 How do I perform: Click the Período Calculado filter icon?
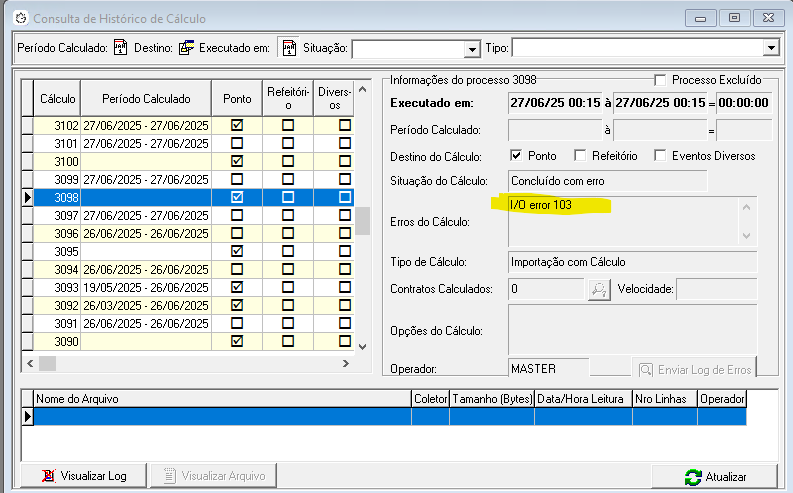pos(120,48)
